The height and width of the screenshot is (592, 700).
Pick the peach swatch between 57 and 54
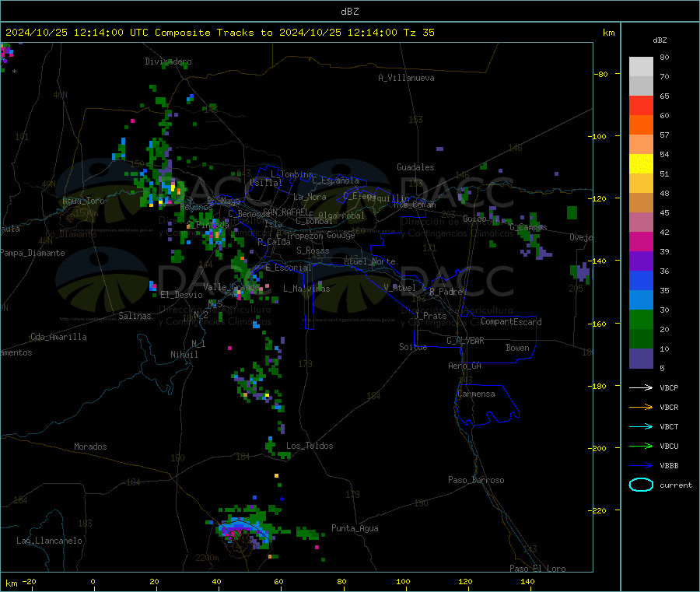(x=641, y=145)
